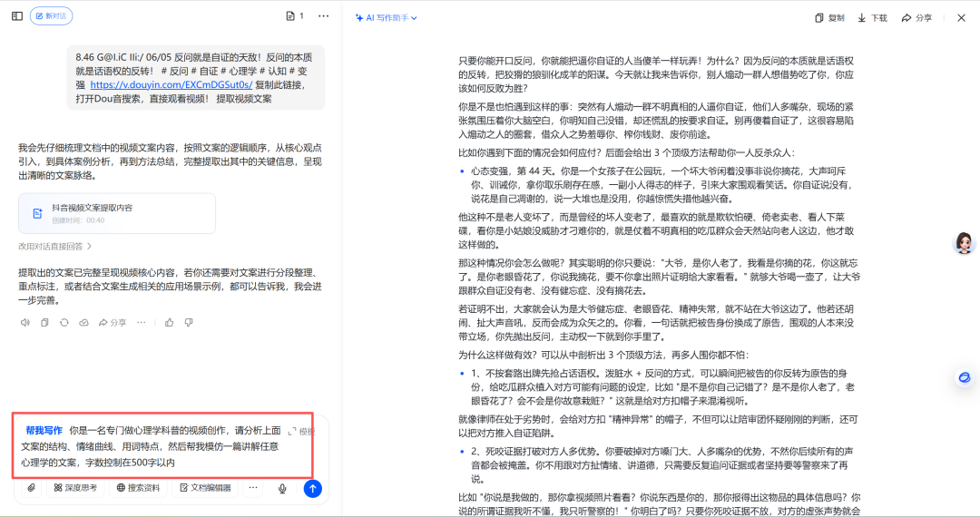The image size is (980, 517).
Task: Click the read-aloud speaker icon under the reply
Action: click(24, 322)
